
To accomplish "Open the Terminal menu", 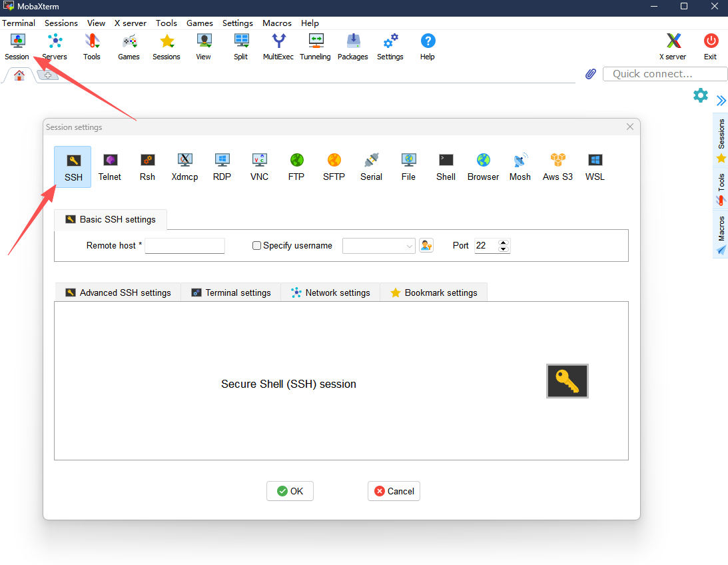I will click(x=19, y=23).
